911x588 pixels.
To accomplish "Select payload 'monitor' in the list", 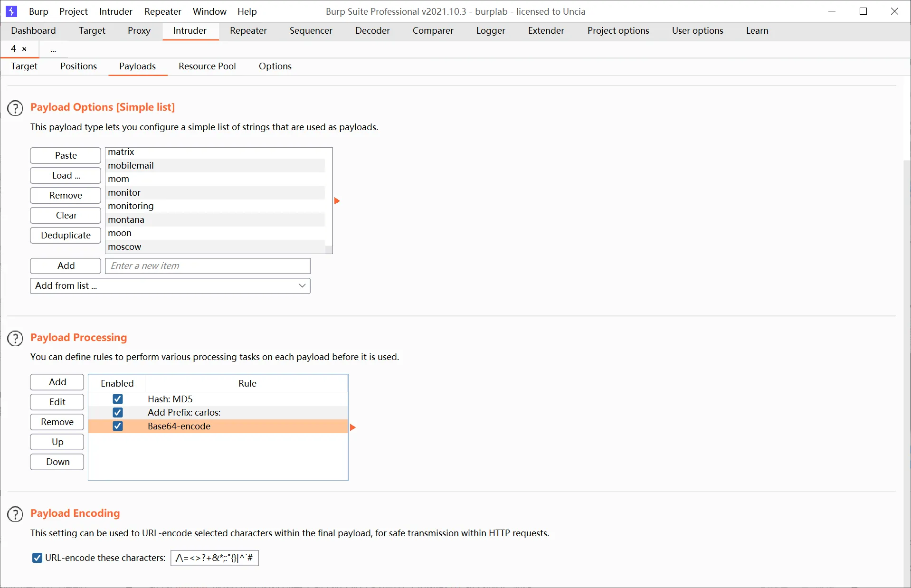I will (x=215, y=192).
